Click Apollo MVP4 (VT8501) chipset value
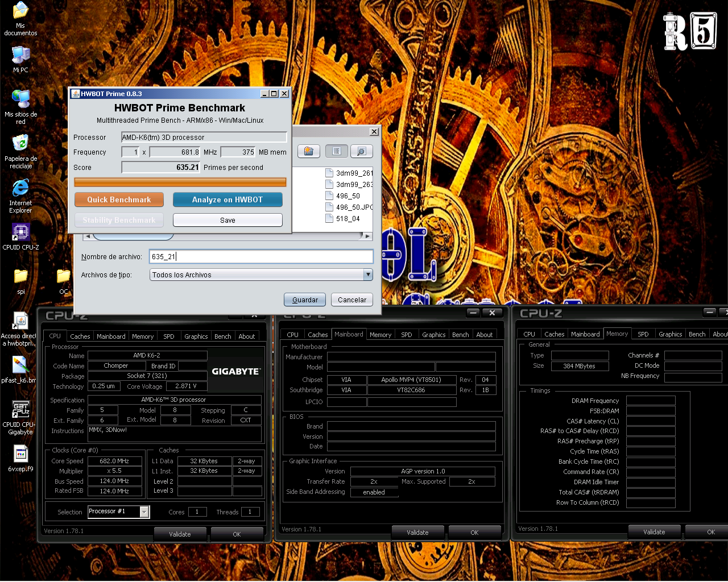Screen dimensions: 728x582 (x=411, y=380)
